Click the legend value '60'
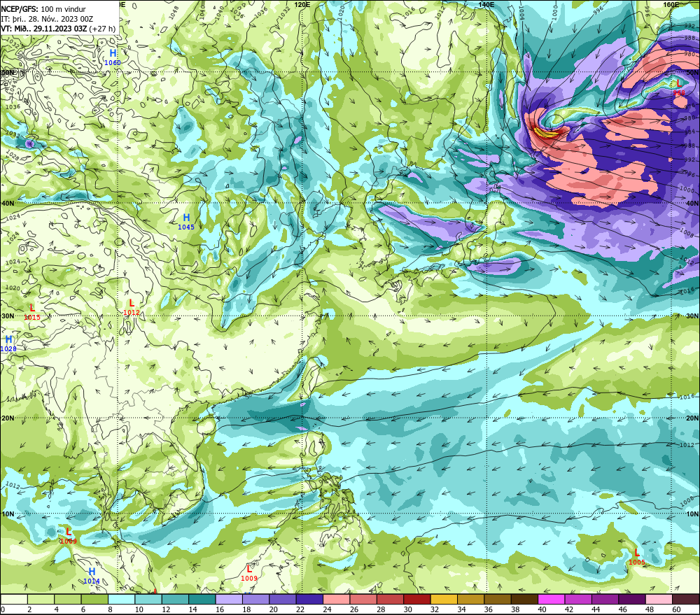 point(676,609)
